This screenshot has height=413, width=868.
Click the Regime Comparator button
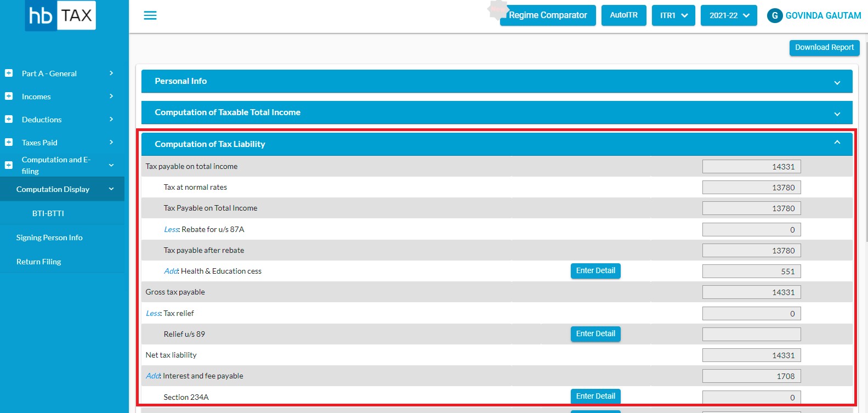coord(548,15)
